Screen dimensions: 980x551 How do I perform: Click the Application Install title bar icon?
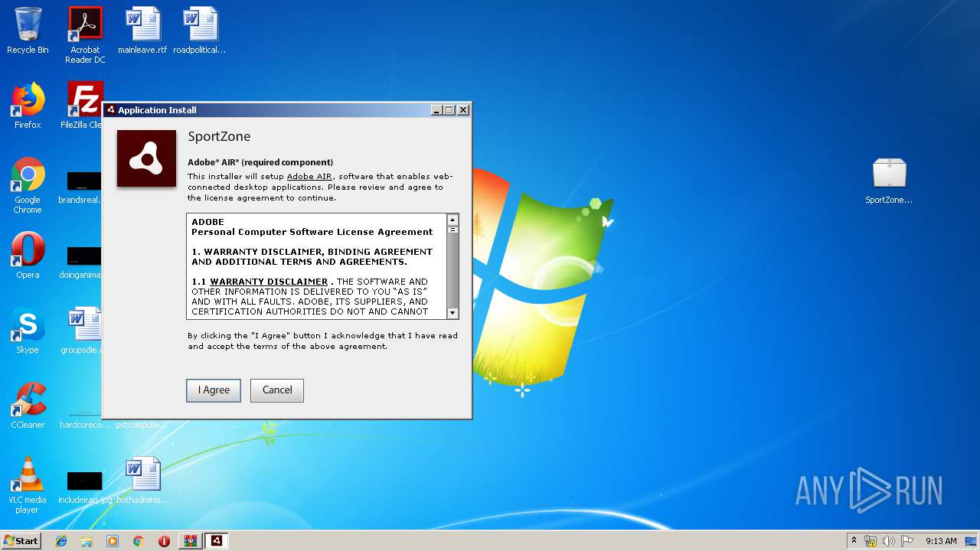coord(111,110)
